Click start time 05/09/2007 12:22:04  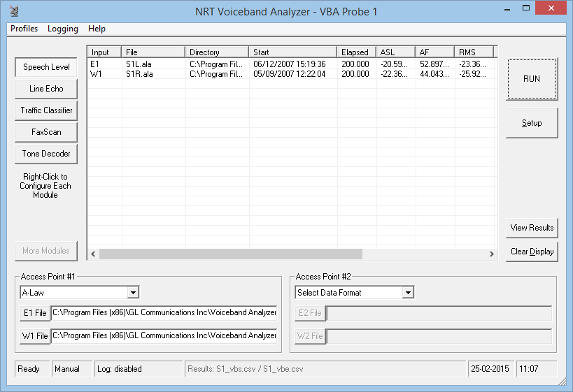coord(290,74)
